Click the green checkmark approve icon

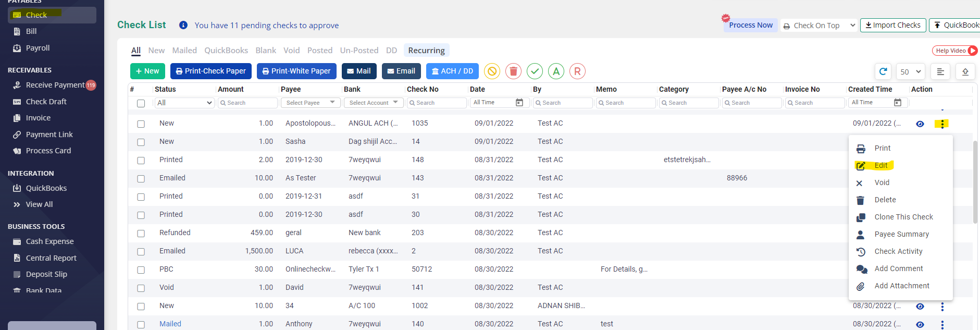point(535,71)
